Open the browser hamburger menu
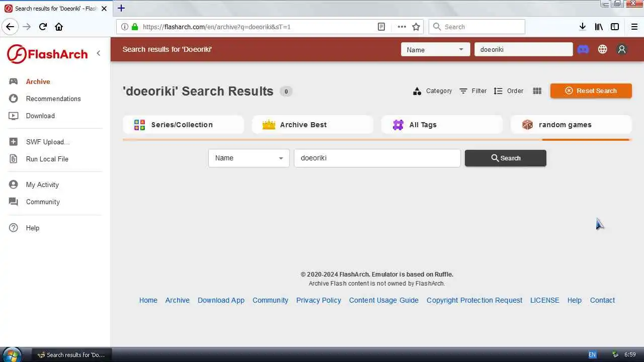This screenshot has height=362, width=644. coord(634,27)
